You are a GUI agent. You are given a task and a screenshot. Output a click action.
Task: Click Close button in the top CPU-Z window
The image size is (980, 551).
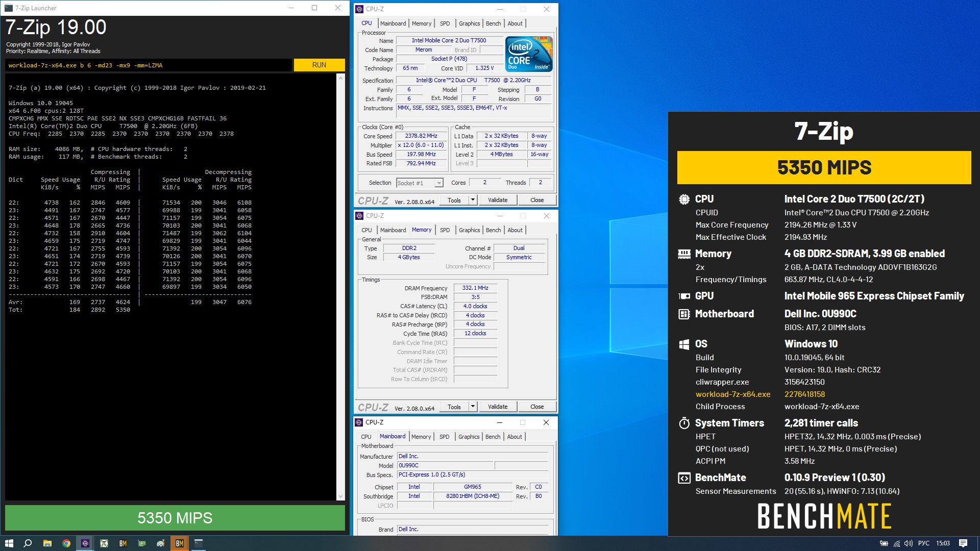[x=537, y=200]
